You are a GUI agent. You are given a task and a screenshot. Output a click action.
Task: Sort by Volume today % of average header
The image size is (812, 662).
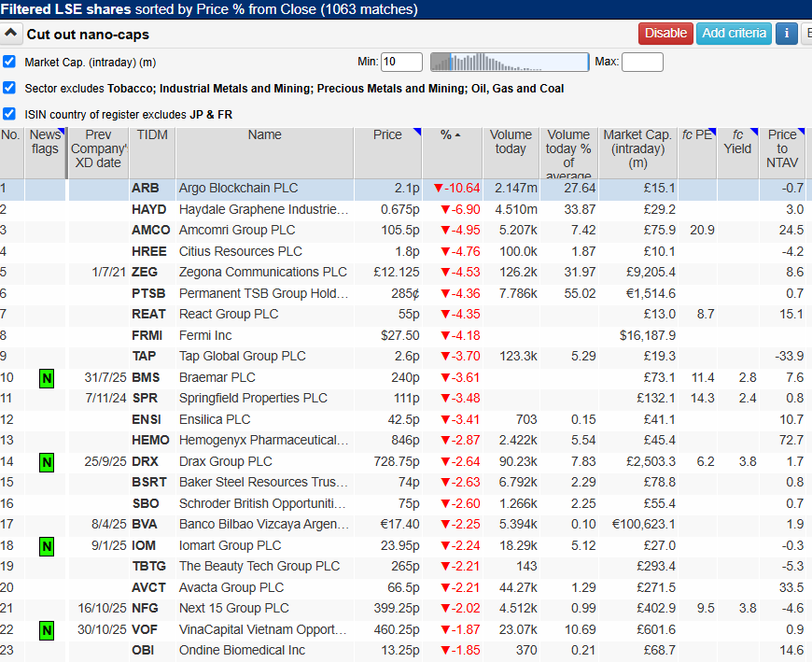[x=568, y=153]
